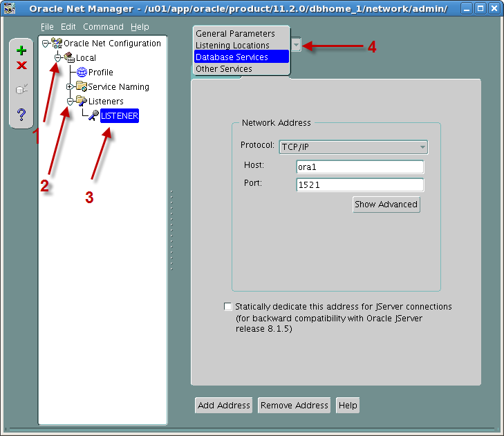Enable static JServer connections checkbox

[227, 307]
